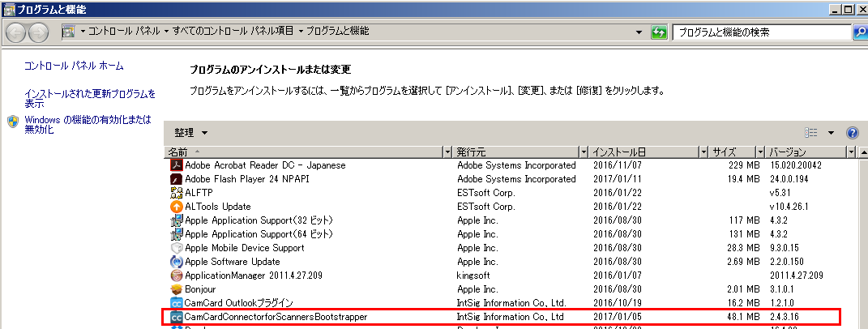Viewport: 868px width, 329px height.
Task: Select CamCard Outlookプラグイン name
Action: (239, 303)
